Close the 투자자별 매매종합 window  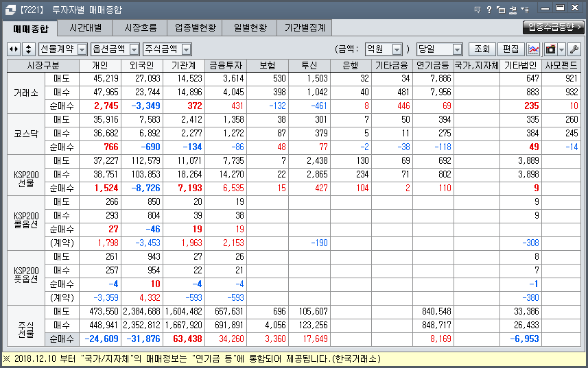(575, 8)
